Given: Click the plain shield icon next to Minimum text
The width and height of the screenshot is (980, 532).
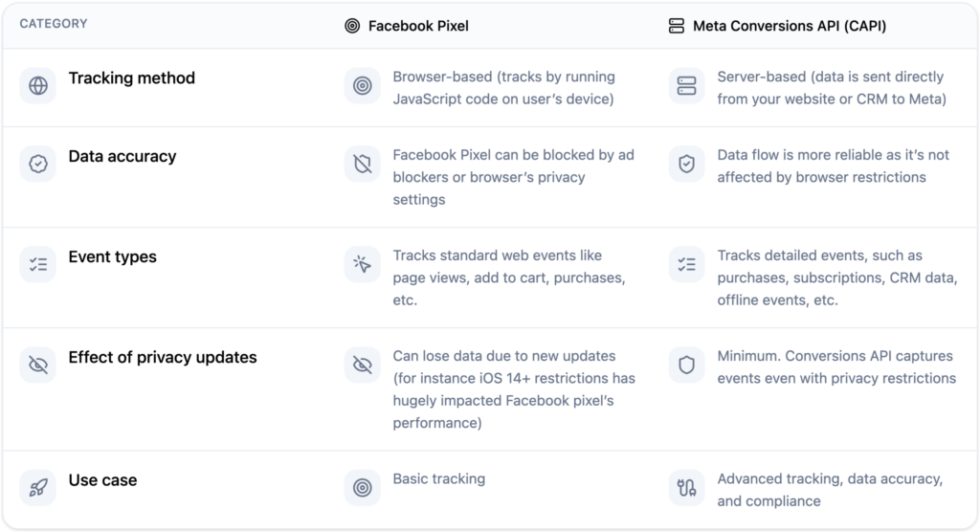Looking at the screenshot, I should (687, 366).
